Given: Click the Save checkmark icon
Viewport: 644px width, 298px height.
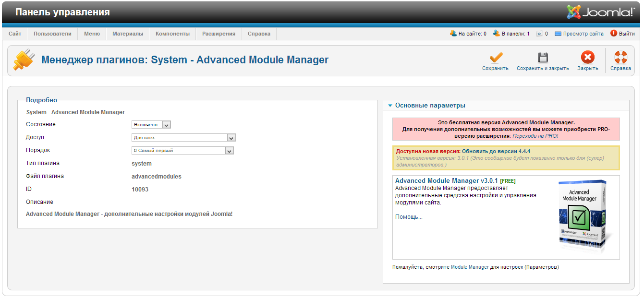Looking at the screenshot, I should [x=496, y=58].
